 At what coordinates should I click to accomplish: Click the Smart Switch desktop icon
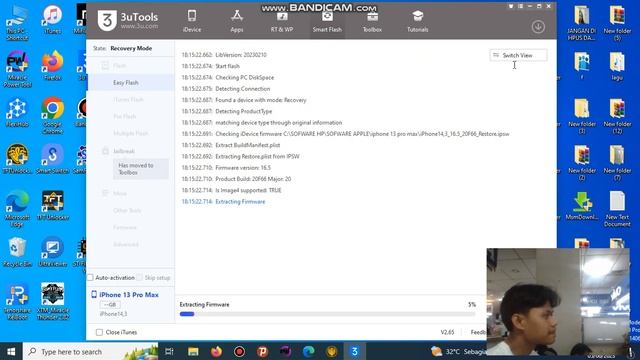[x=52, y=159]
